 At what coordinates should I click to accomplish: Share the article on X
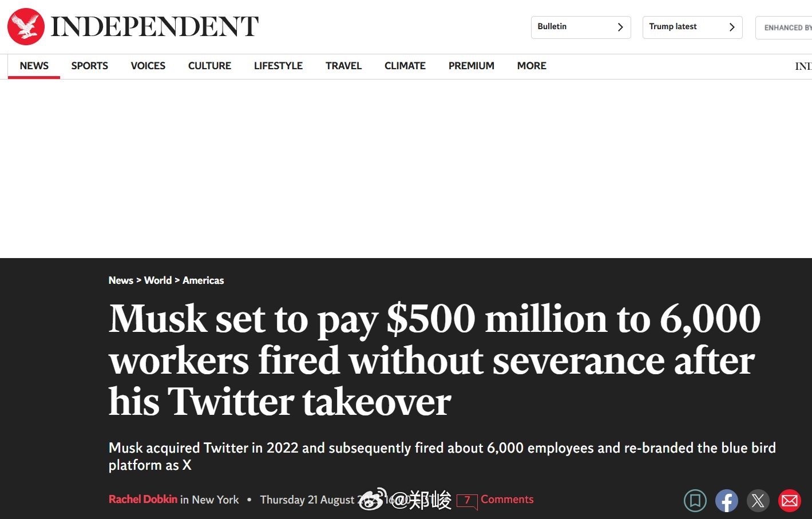(758, 501)
